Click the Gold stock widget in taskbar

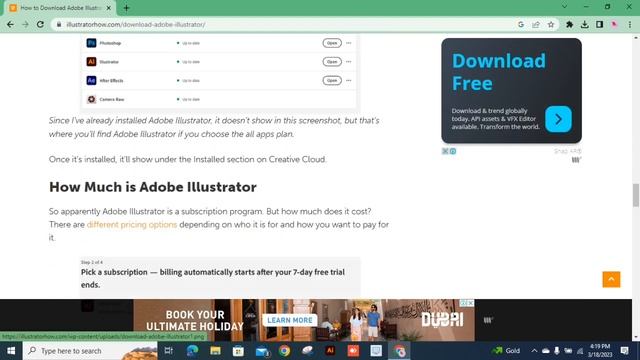[506, 351]
